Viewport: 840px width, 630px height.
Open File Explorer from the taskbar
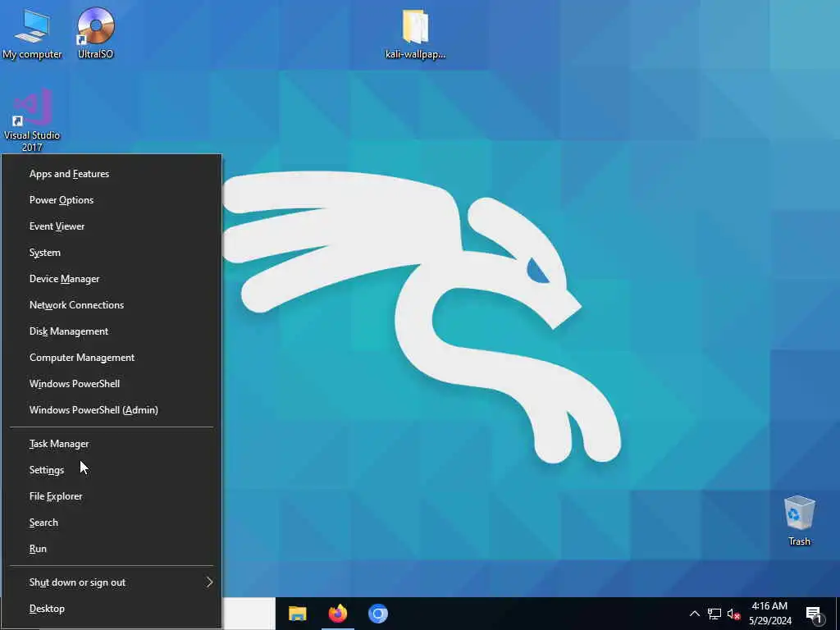click(297, 614)
